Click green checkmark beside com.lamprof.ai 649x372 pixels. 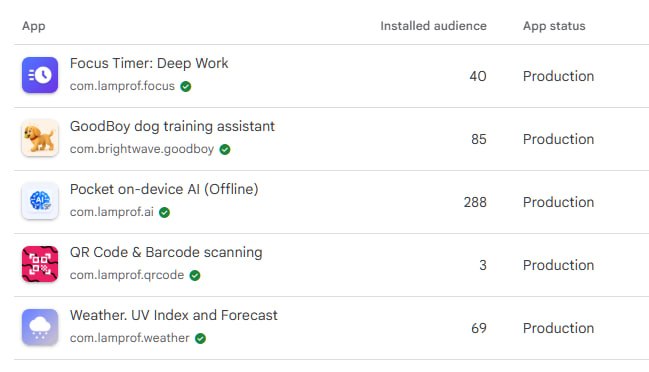coord(164,212)
